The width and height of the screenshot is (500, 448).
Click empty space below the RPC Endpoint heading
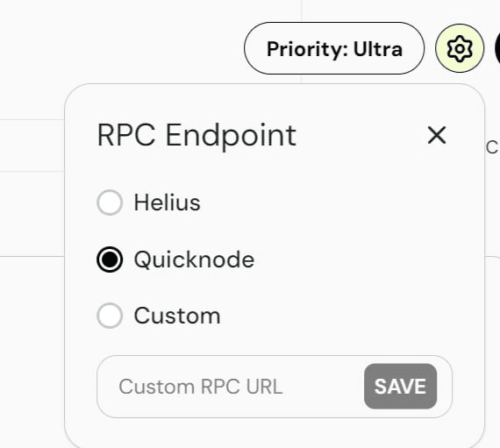[275, 169]
